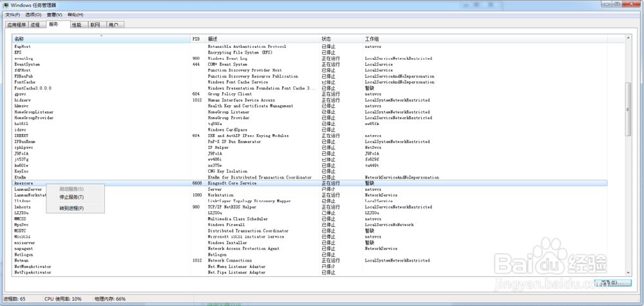Select the hidserv service name
This screenshot has height=306, width=644.
tap(23, 100)
